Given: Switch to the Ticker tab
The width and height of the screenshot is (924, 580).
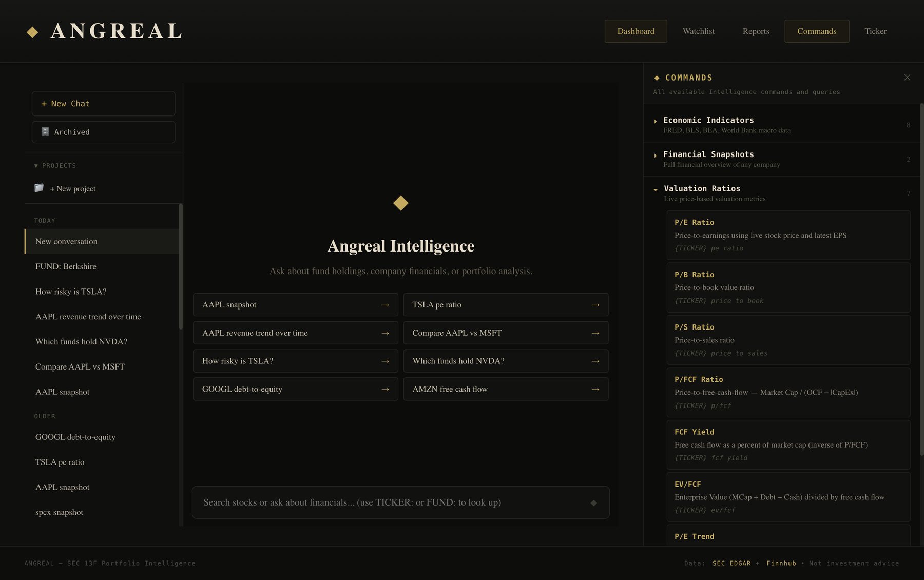Looking at the screenshot, I should point(875,31).
